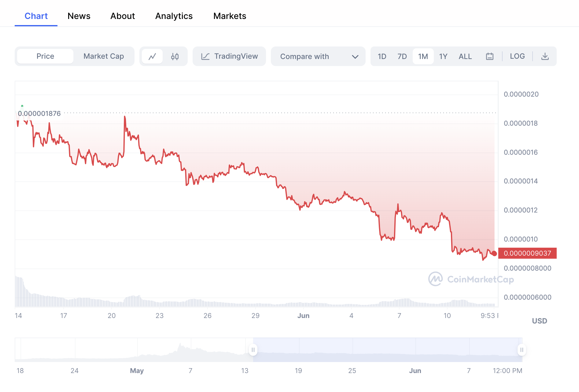Open the Analytics tab
579x392 pixels.
(x=174, y=16)
